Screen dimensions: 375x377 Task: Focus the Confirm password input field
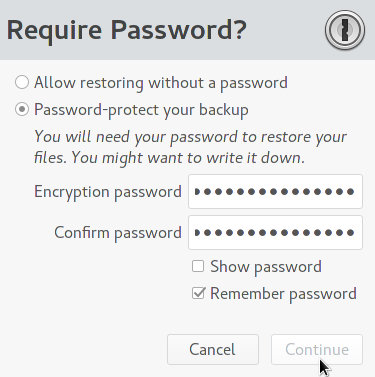click(275, 232)
